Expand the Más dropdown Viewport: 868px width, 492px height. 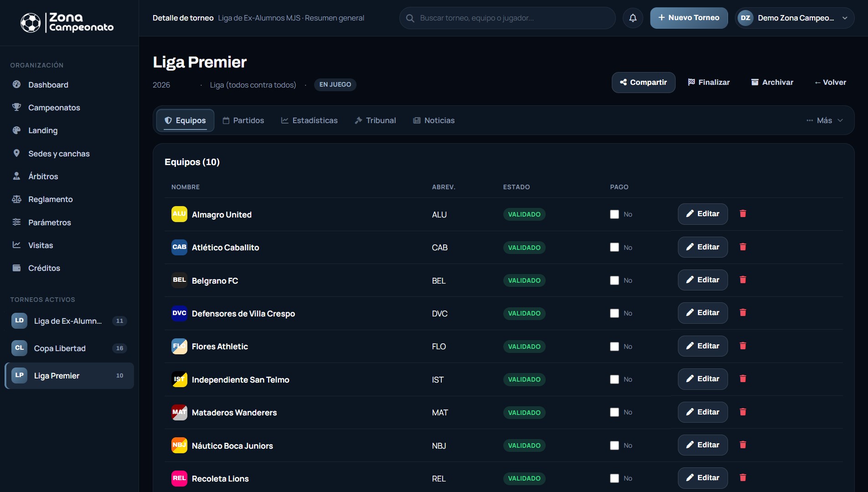pos(824,120)
